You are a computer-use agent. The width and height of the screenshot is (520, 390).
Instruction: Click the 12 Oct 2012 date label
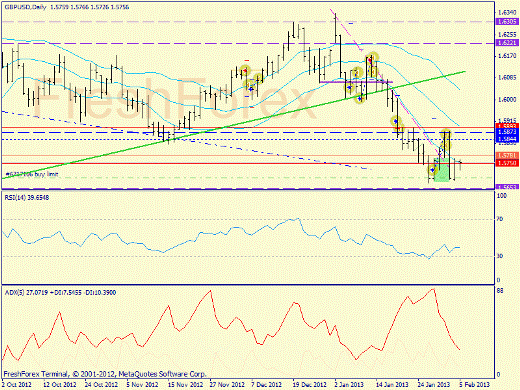pos(60,385)
